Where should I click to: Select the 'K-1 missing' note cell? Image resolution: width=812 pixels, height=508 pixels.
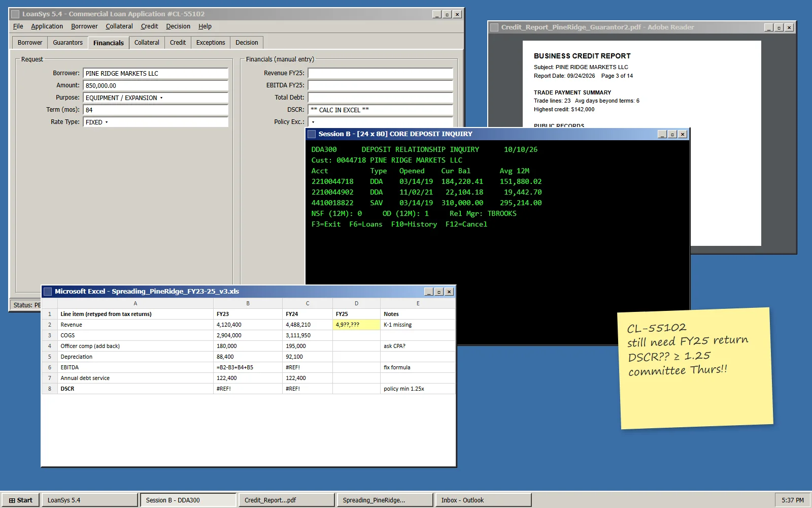pos(418,325)
